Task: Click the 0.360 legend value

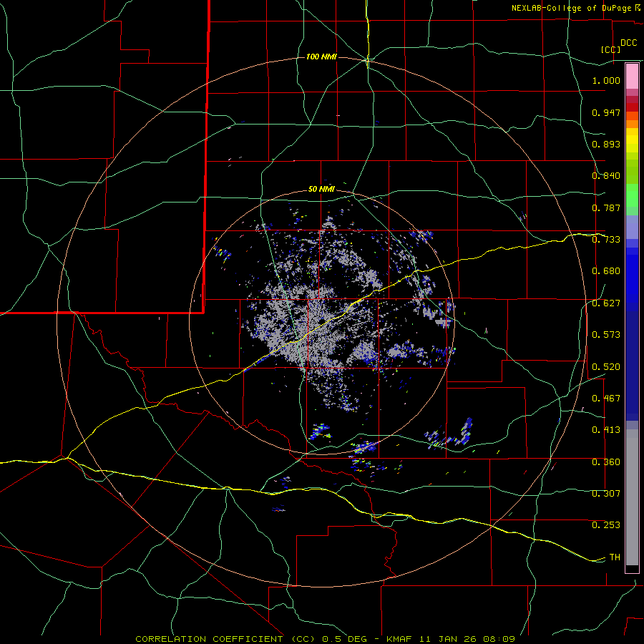Action: [x=606, y=462]
